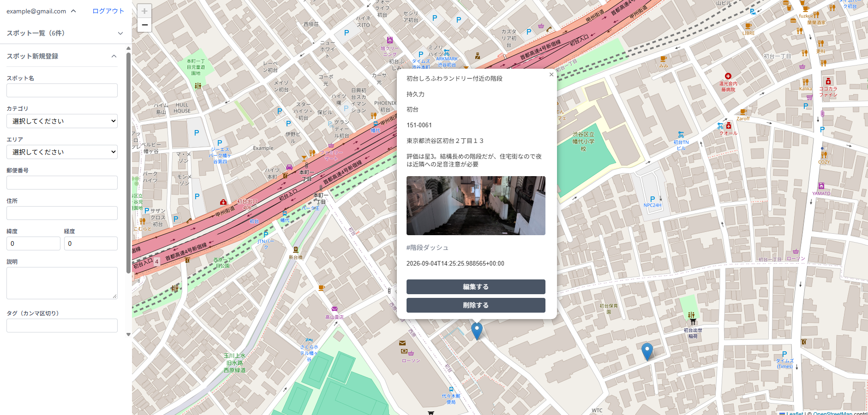The width and height of the screenshot is (868, 415).
Task: Click the タイムズ (Times) parking icon
Action: (x=784, y=354)
